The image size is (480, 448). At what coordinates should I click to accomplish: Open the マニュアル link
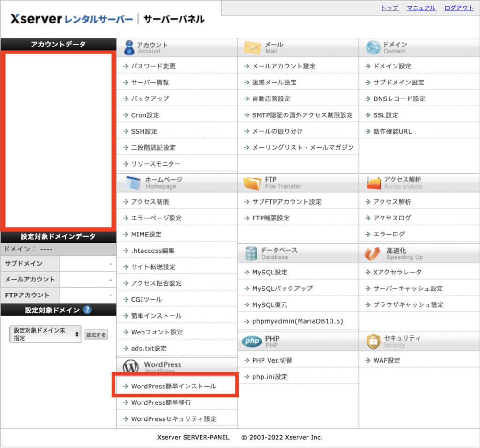[421, 8]
